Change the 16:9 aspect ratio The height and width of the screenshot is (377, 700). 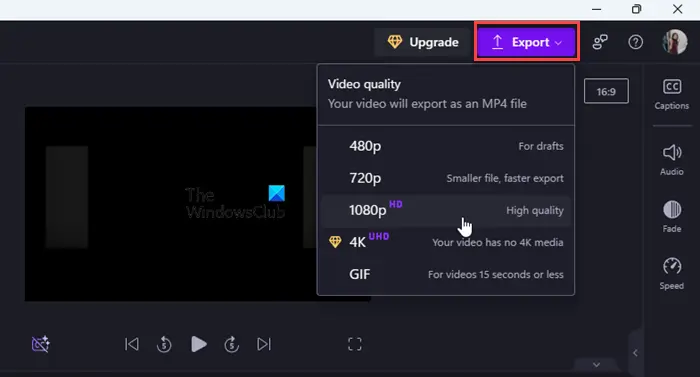[x=606, y=91]
